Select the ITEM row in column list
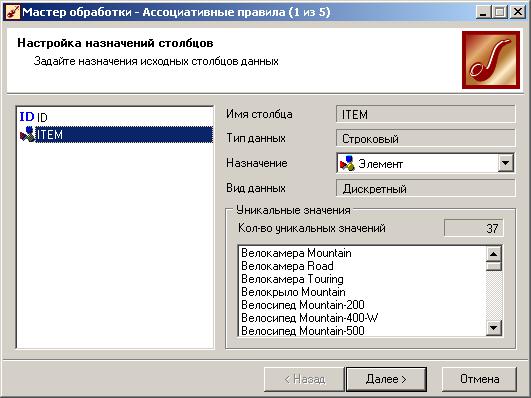 point(115,134)
